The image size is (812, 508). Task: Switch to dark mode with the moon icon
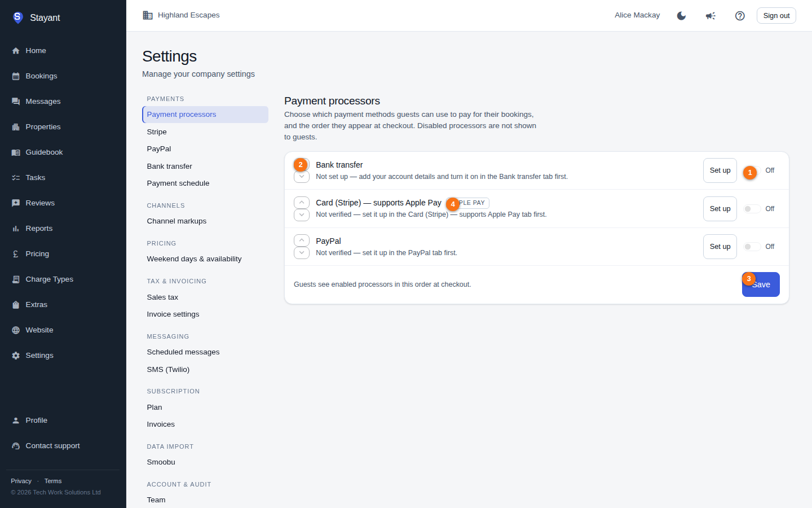[681, 16]
